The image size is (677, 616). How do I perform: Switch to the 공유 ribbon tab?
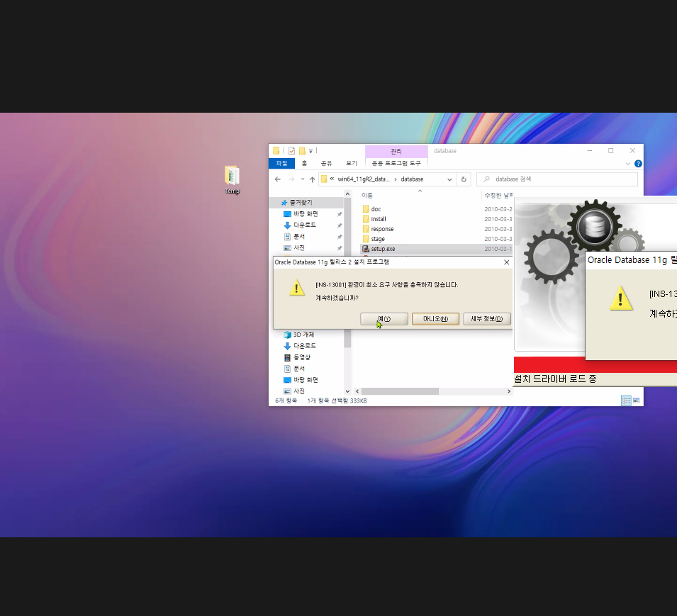click(326, 163)
